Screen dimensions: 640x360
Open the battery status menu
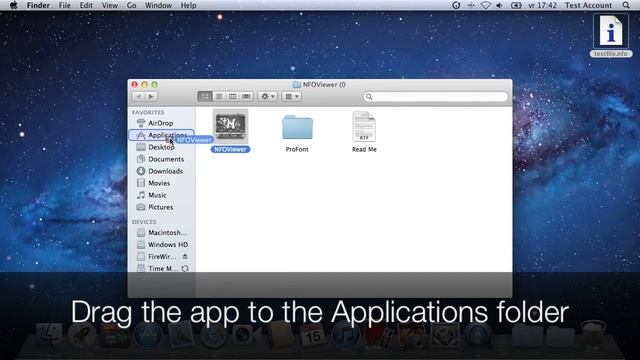tap(516, 5)
